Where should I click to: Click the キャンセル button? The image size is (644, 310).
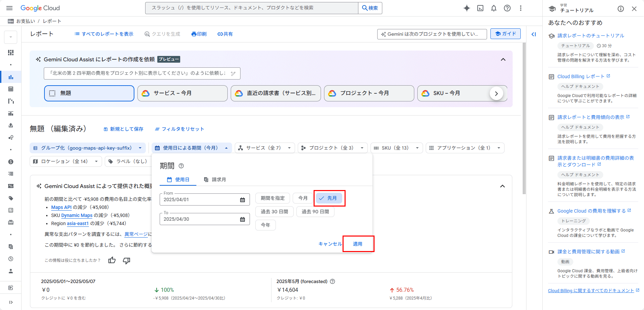pyautogui.click(x=330, y=244)
